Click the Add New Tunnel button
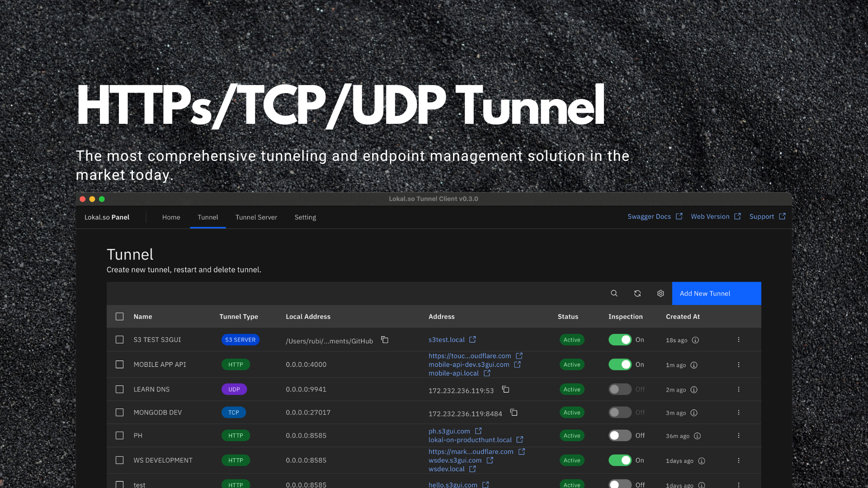The width and height of the screenshot is (868, 488). pyautogui.click(x=716, y=293)
